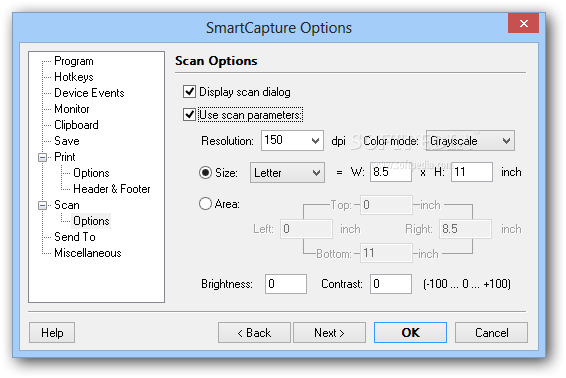Select Options under Scan
Image resolution: width=566 pixels, height=378 pixels.
pyautogui.click(x=91, y=221)
